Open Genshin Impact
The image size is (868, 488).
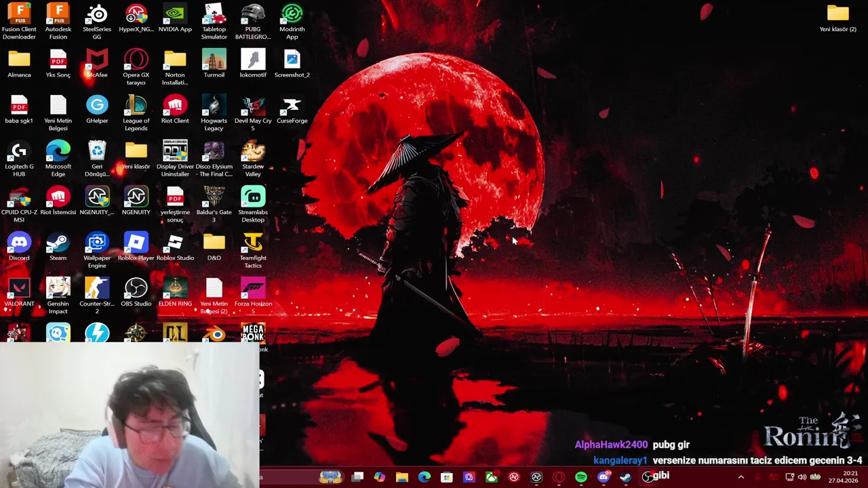pos(58,296)
